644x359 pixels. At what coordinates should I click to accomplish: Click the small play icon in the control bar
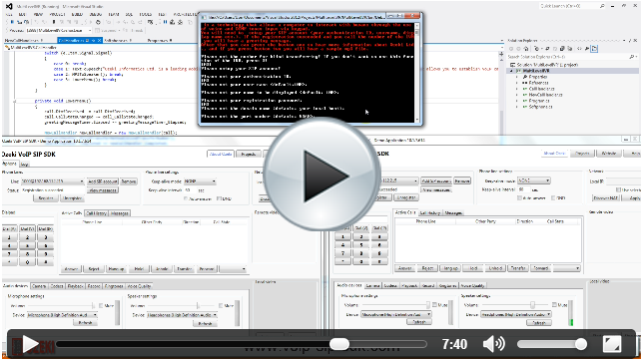pyautogui.click(x=30, y=344)
